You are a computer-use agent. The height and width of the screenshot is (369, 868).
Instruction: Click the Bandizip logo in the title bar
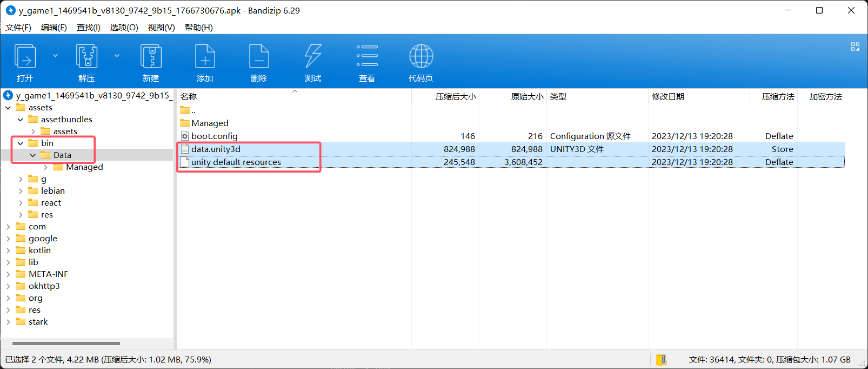point(10,10)
